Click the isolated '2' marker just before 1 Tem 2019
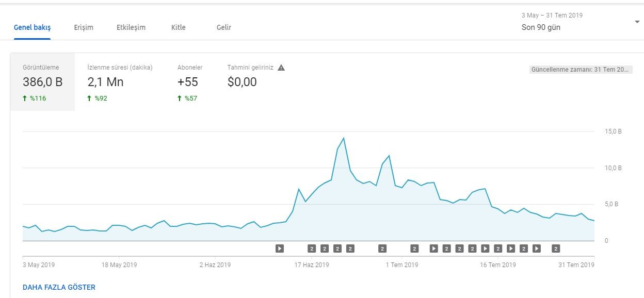The image size is (644, 298). tap(382, 249)
